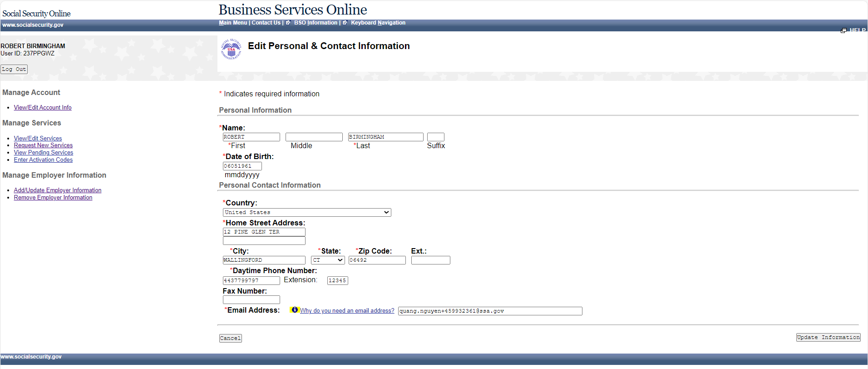Open Enter Activation Codes link

click(43, 160)
